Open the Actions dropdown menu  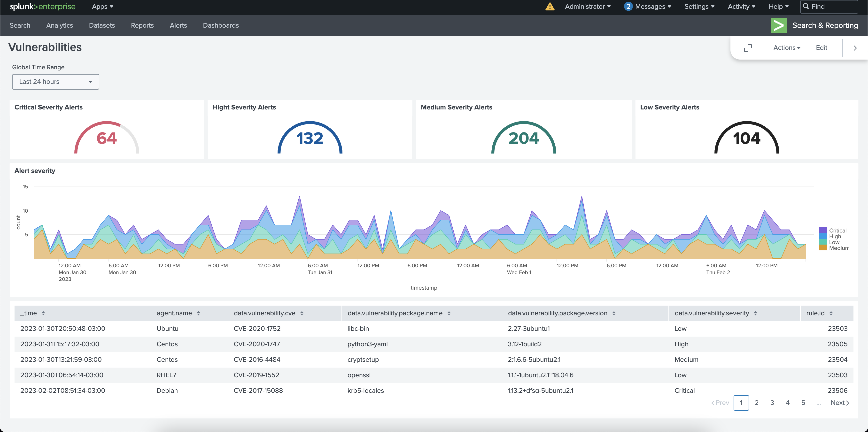[786, 47]
